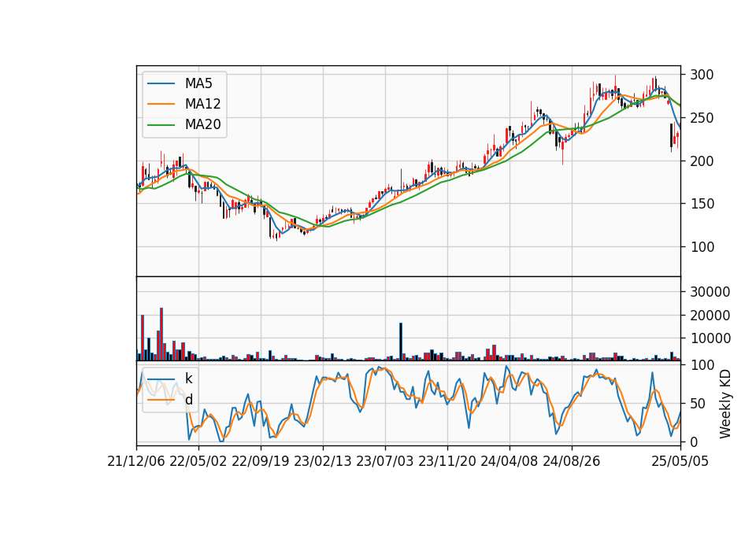The image size is (756, 543).
Task: Click the 0 tick on the KD axis
Action: [694, 441]
